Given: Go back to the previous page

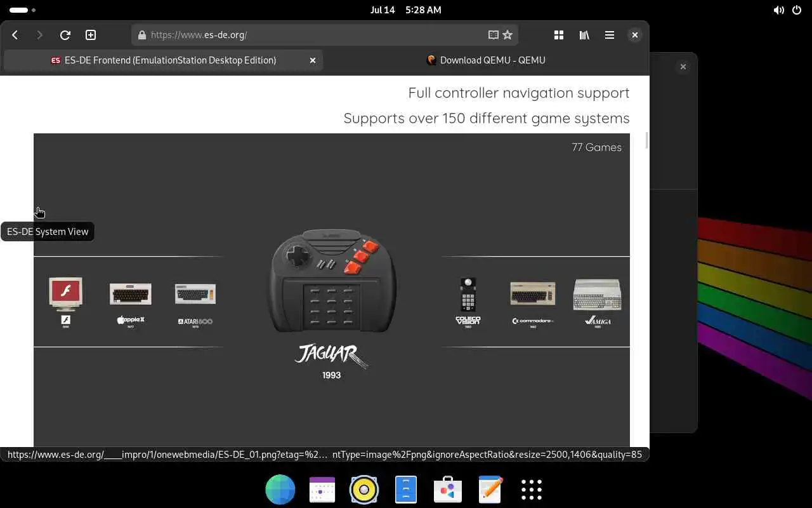Looking at the screenshot, I should (x=15, y=35).
